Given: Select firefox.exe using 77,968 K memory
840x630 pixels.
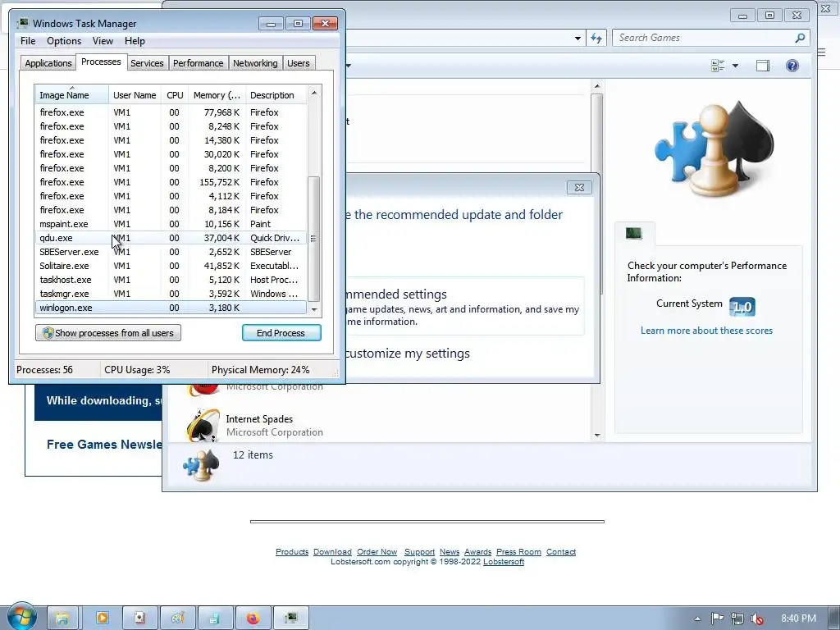Looking at the screenshot, I should click(171, 112).
